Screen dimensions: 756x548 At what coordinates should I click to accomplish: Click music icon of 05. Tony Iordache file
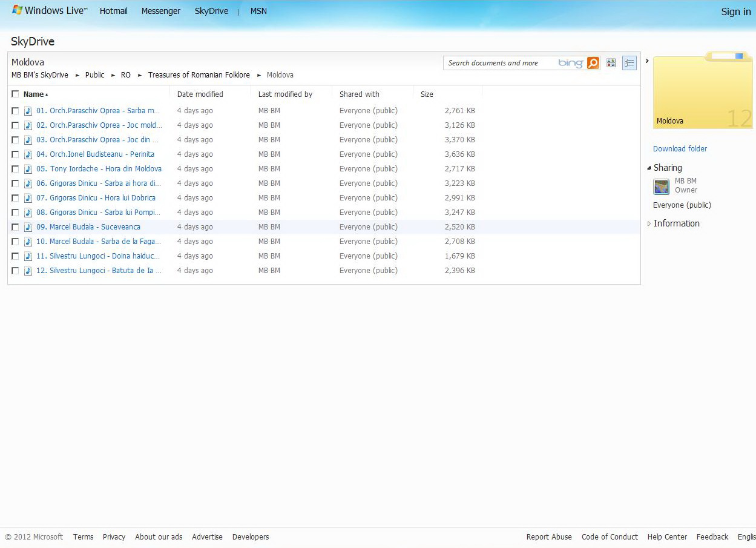coord(28,169)
